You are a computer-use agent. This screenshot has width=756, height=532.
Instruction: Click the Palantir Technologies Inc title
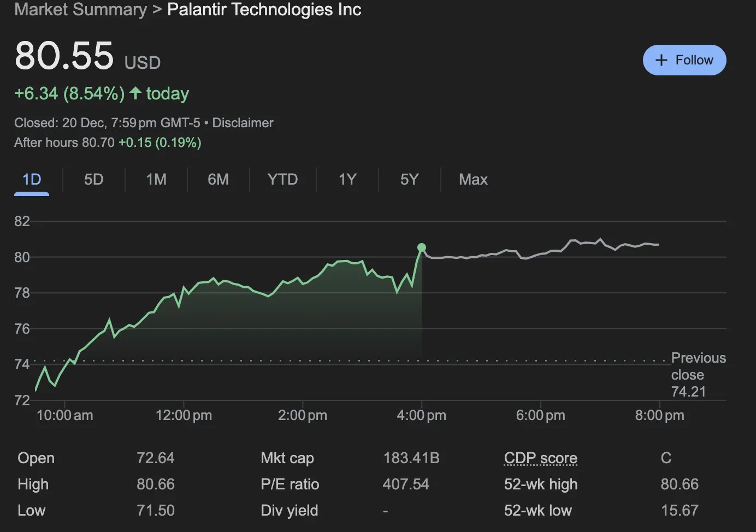pyautogui.click(x=264, y=10)
